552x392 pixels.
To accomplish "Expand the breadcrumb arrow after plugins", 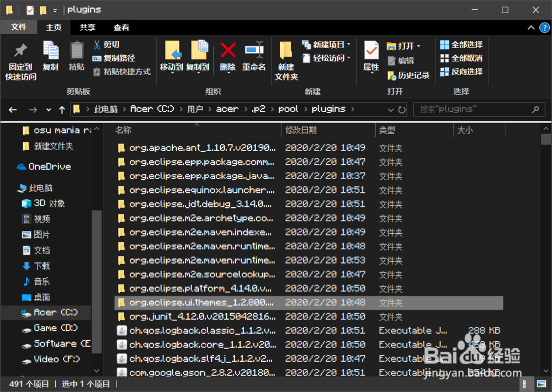I will point(352,109).
